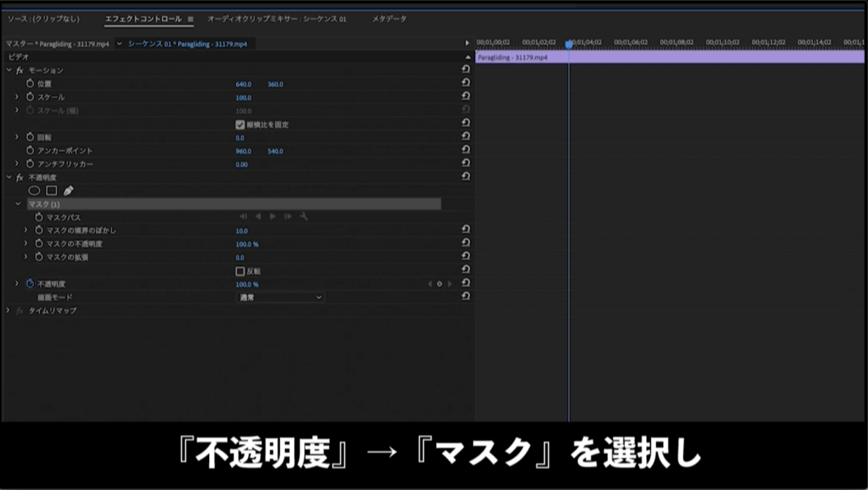Switch to the メタデータ tab

tap(388, 19)
